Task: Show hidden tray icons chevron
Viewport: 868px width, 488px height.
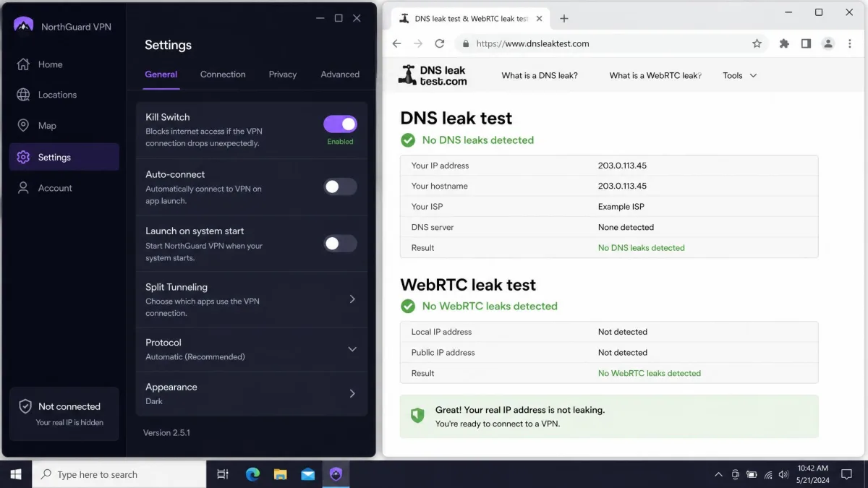Action: click(718, 474)
